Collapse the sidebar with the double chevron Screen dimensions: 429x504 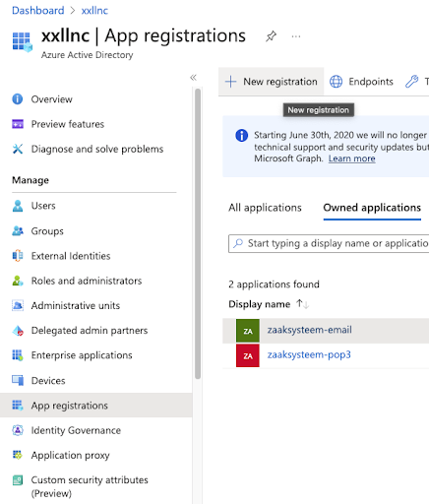pyautogui.click(x=193, y=78)
